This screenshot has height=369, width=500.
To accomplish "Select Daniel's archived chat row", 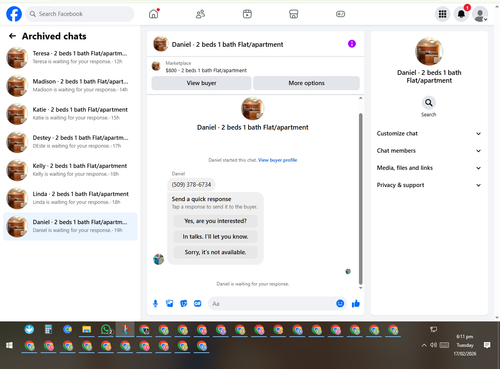I will pyautogui.click(x=70, y=226).
